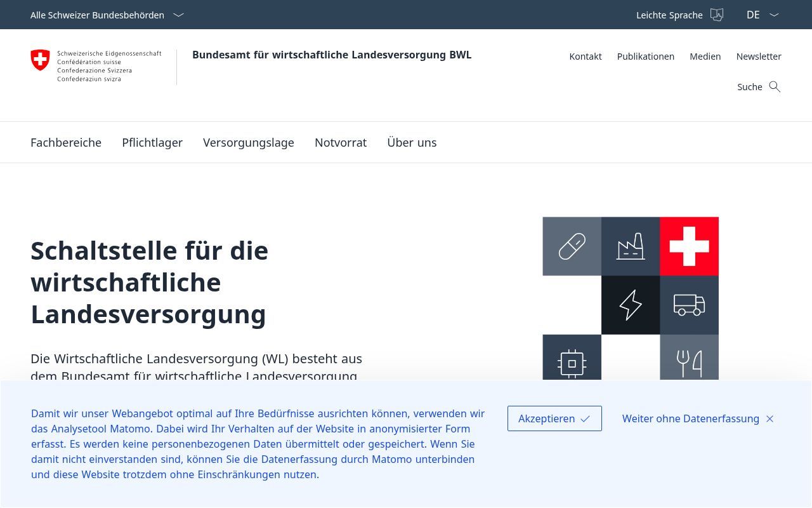Click the checkmark icon in Akzeptieren
812x508 pixels.
pyautogui.click(x=585, y=419)
